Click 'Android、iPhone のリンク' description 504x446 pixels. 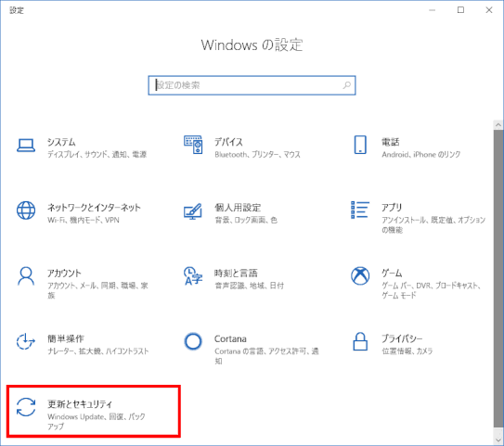tap(421, 155)
